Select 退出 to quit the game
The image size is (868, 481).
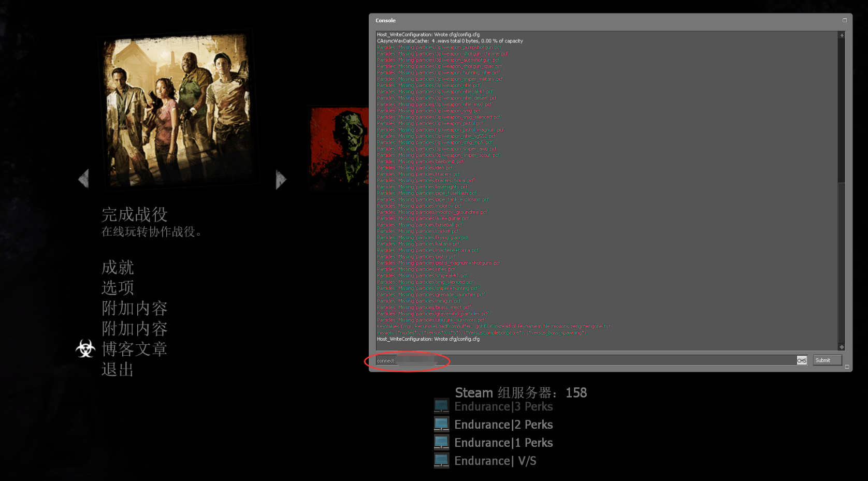click(x=118, y=369)
